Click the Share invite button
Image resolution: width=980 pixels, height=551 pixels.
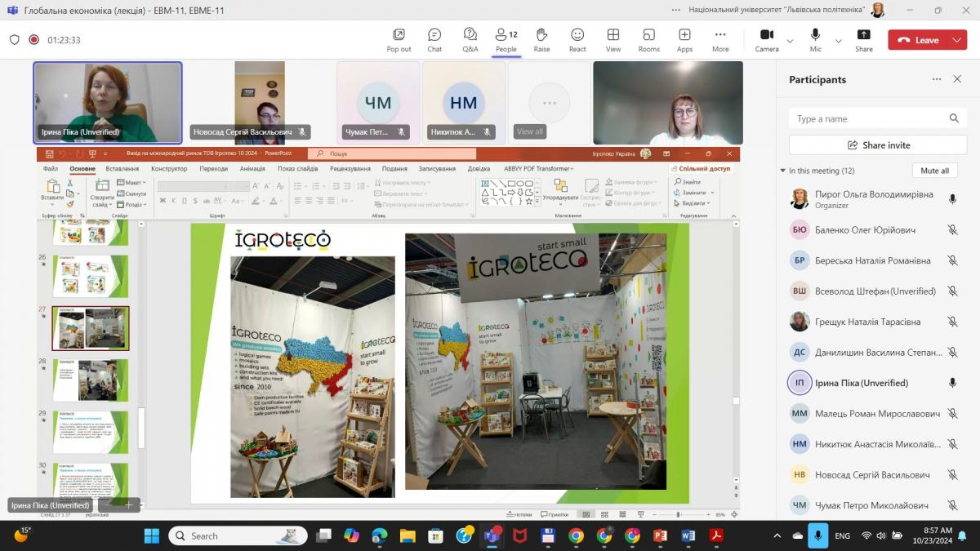click(878, 145)
